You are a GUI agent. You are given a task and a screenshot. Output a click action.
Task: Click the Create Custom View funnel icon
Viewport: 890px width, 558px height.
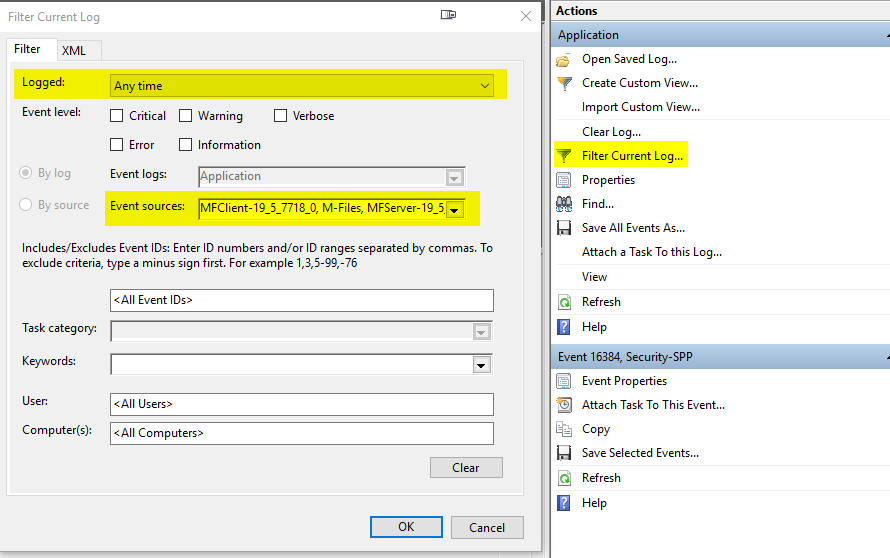[x=564, y=83]
